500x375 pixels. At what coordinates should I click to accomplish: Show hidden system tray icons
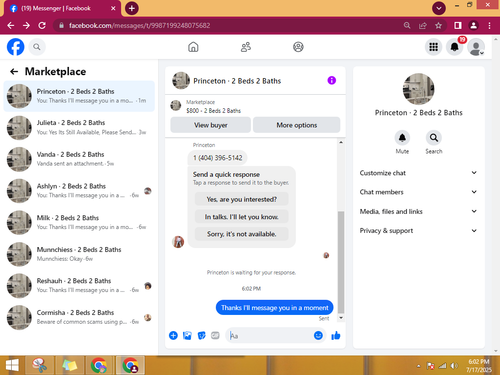pos(419,366)
